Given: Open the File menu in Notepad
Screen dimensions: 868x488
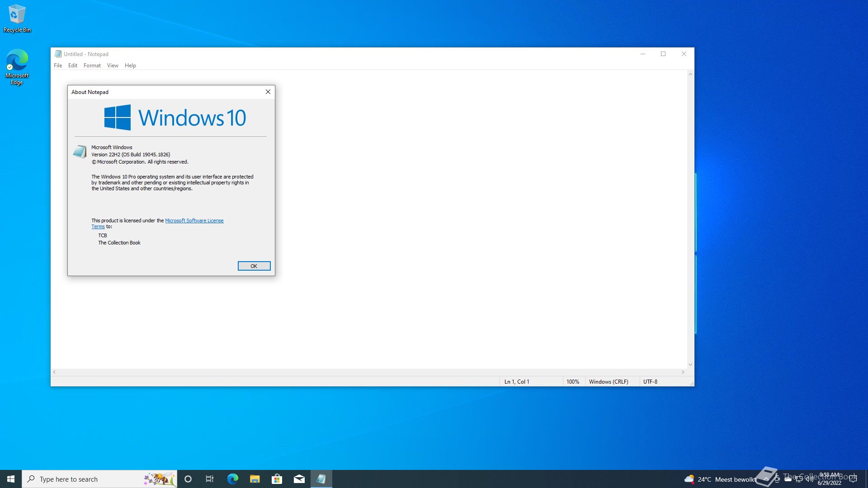Looking at the screenshot, I should click(x=58, y=66).
